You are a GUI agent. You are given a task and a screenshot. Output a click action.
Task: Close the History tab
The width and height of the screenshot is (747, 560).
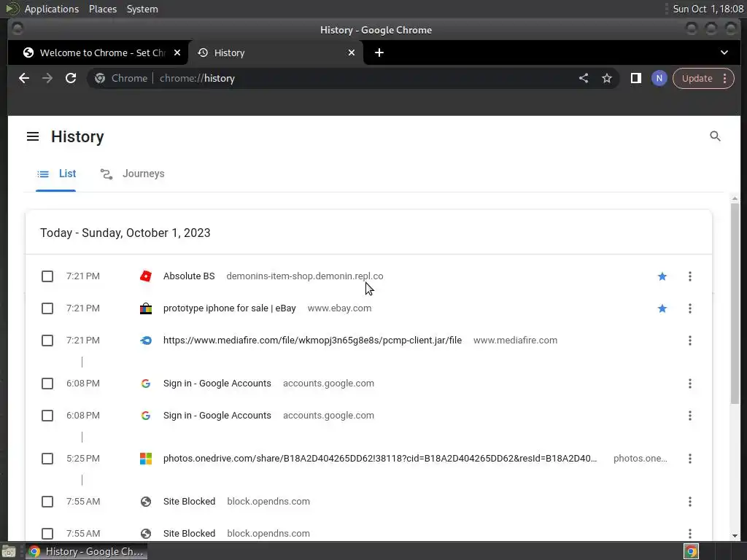pos(352,52)
